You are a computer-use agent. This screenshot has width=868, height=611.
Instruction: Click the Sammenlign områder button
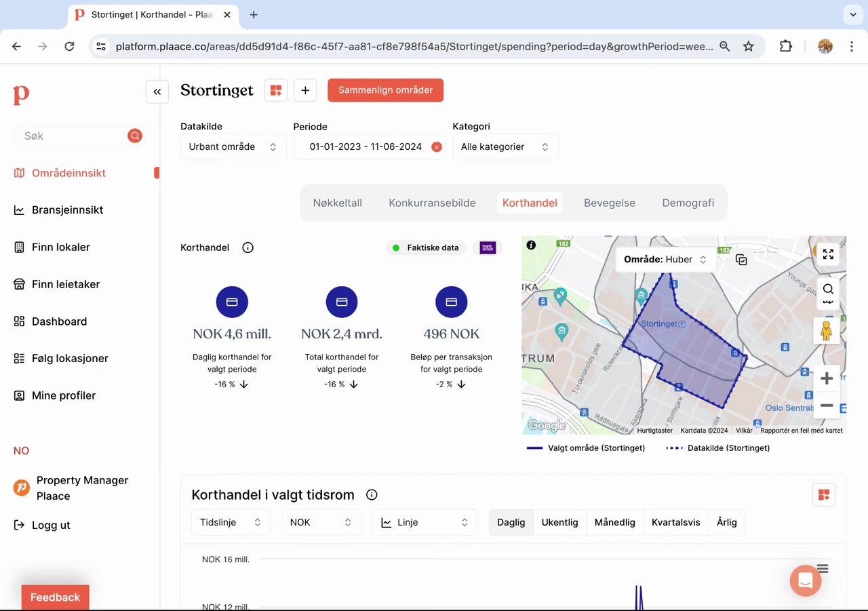pos(386,90)
